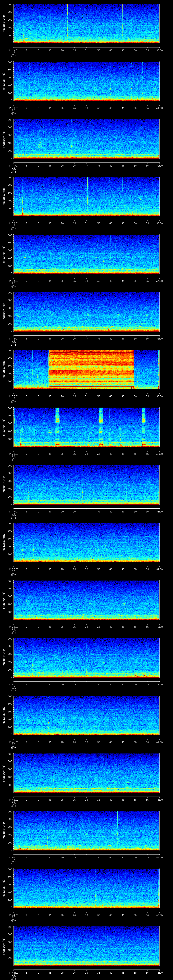Screen dimensions: 173x980
Task: Click the 11:36:00 start time label
Action: click(13, 454)
